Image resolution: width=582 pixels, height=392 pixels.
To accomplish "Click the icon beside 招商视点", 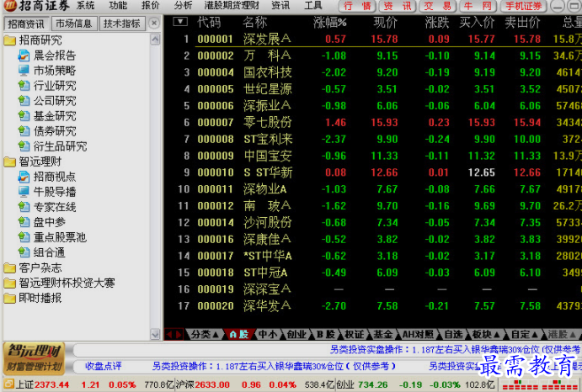I will (x=24, y=177).
